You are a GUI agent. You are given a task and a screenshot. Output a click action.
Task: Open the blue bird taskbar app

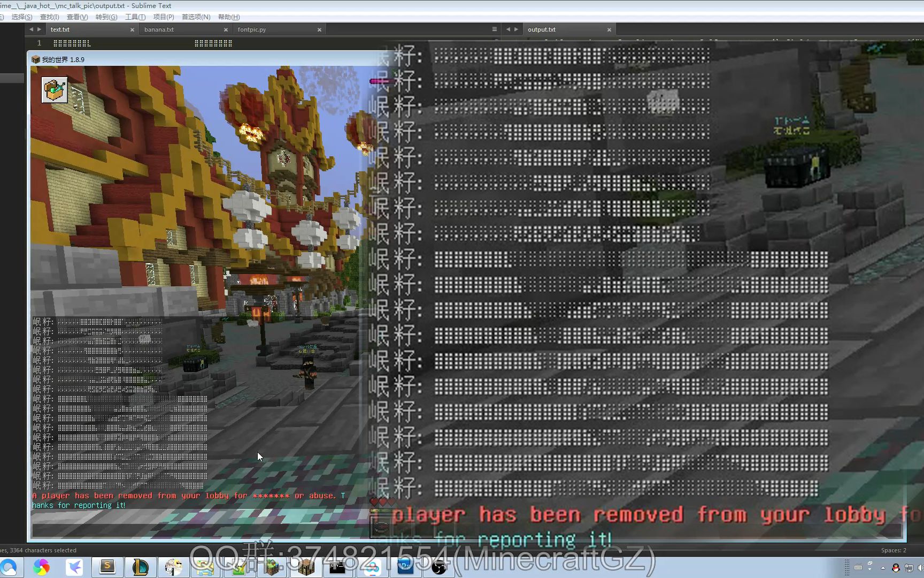coord(74,567)
